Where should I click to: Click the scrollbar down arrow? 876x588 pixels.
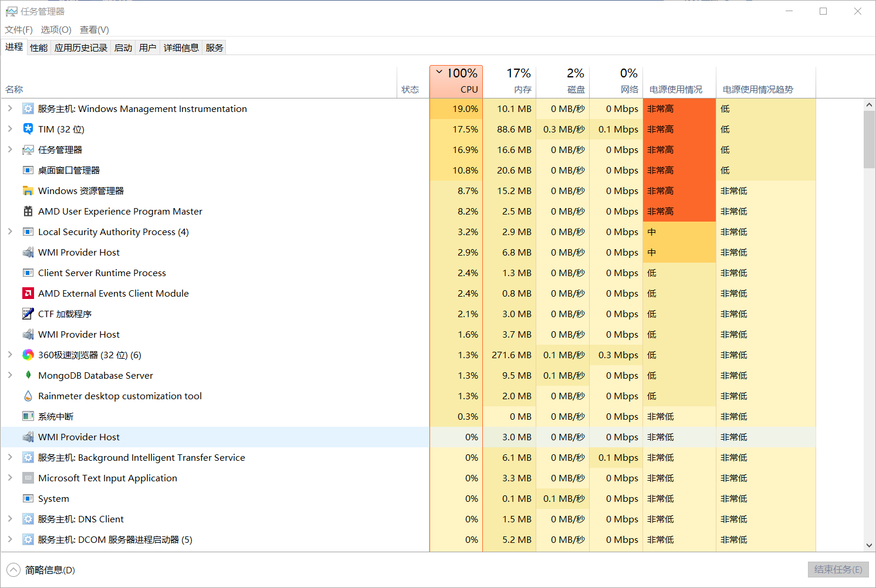click(869, 545)
